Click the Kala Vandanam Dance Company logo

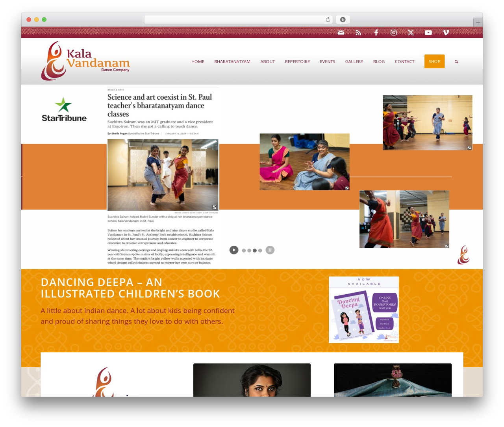click(x=85, y=61)
